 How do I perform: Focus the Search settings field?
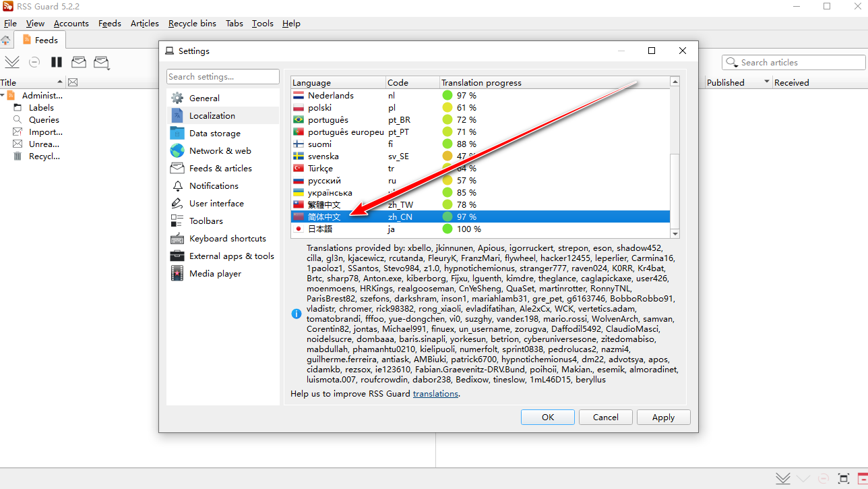coord(223,77)
